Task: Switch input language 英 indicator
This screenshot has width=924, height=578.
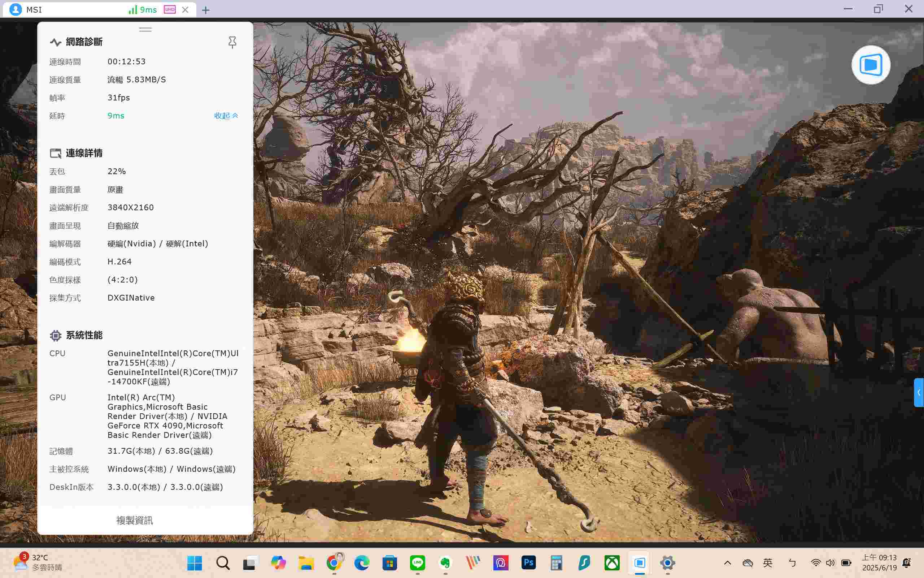Action: (767, 563)
